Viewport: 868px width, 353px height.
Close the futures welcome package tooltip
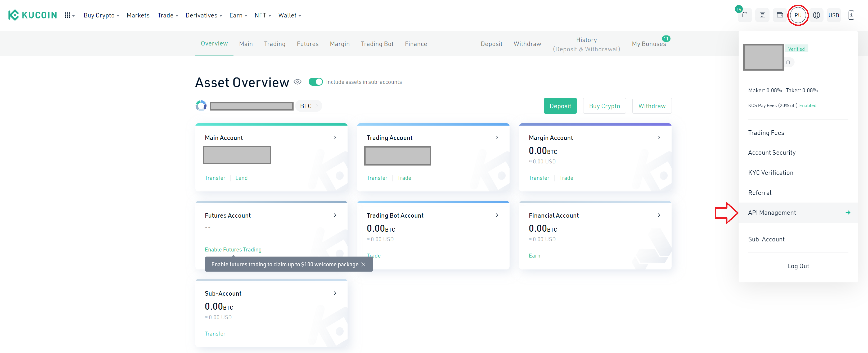[x=363, y=264]
